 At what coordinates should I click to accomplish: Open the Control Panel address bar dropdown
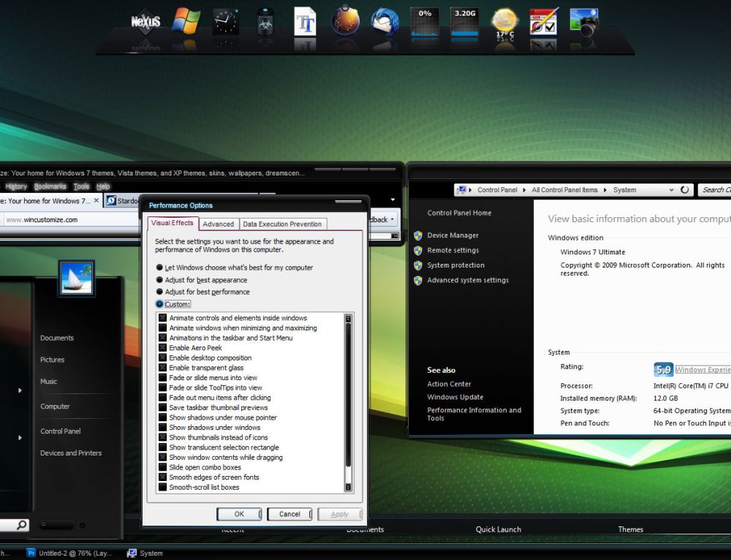[671, 190]
